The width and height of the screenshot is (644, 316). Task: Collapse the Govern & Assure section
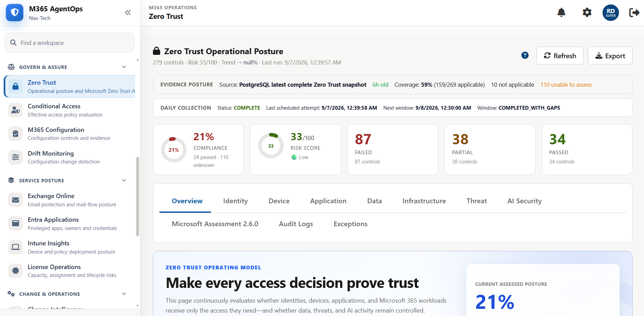coord(124,67)
